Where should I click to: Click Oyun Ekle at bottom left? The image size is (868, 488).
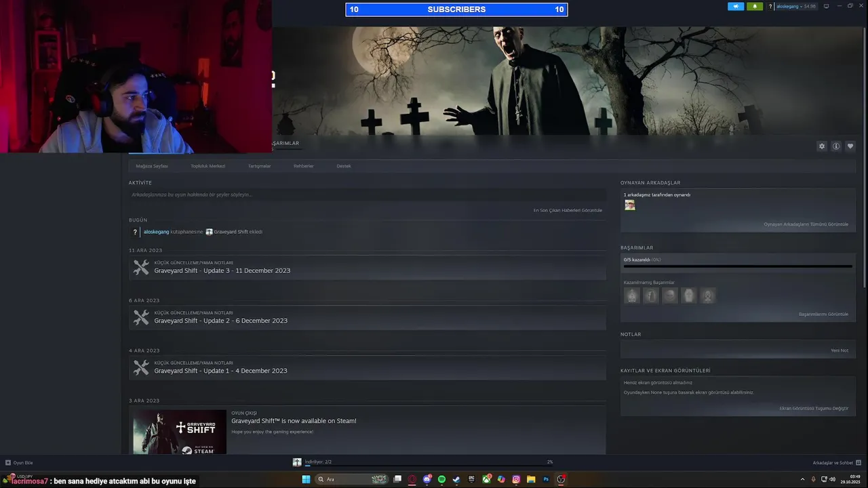point(19,463)
